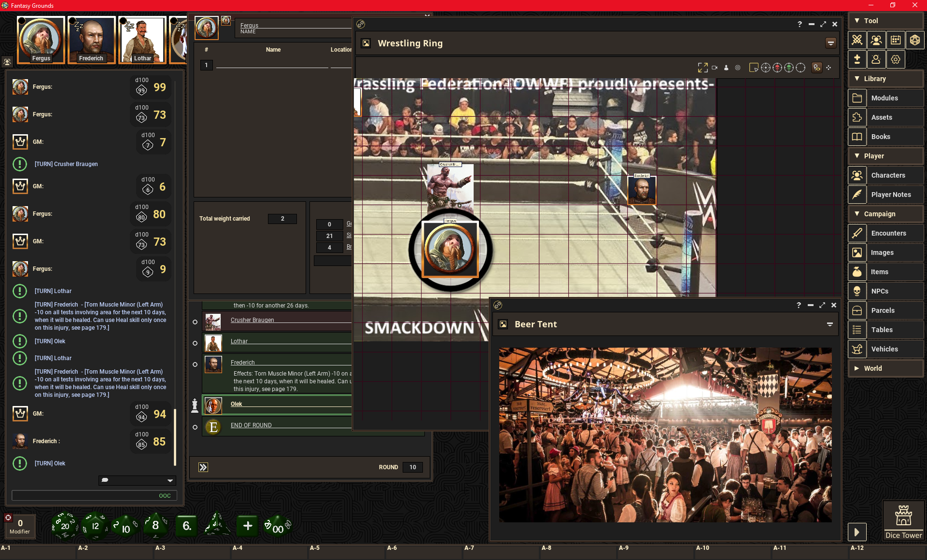Collapse the Campaign sidebar section
Screen dimensions: 927x560
click(885, 214)
